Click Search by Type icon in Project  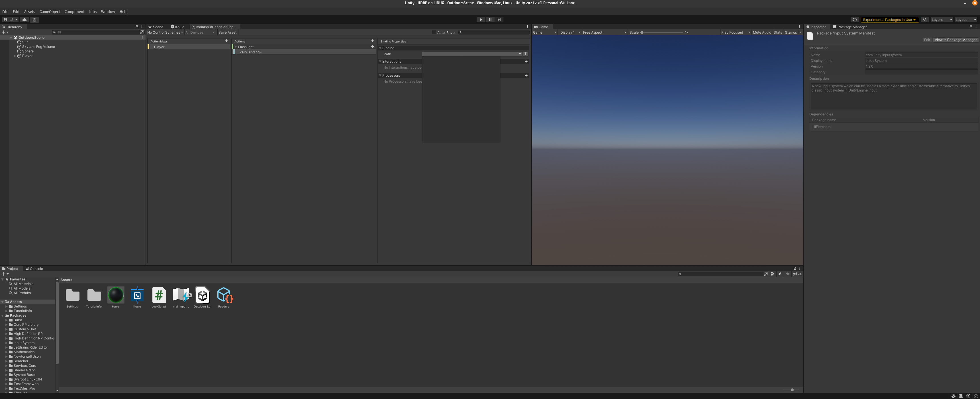pos(772,274)
